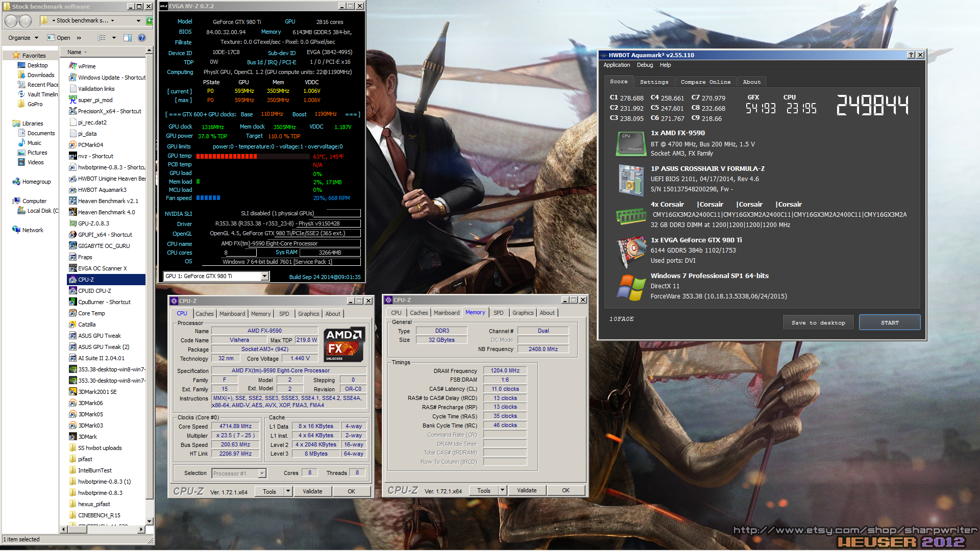
Task: Select the GIGABYTE OC_GURU icon
Action: (73, 246)
